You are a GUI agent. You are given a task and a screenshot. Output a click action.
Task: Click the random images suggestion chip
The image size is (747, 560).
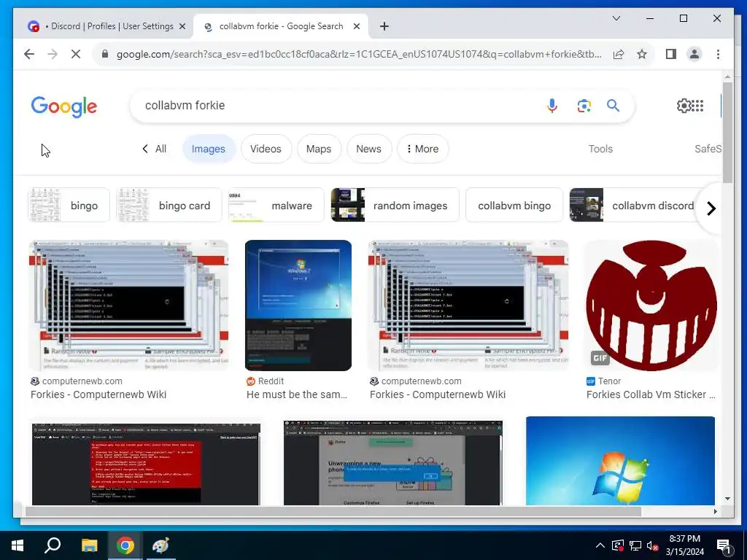point(395,205)
